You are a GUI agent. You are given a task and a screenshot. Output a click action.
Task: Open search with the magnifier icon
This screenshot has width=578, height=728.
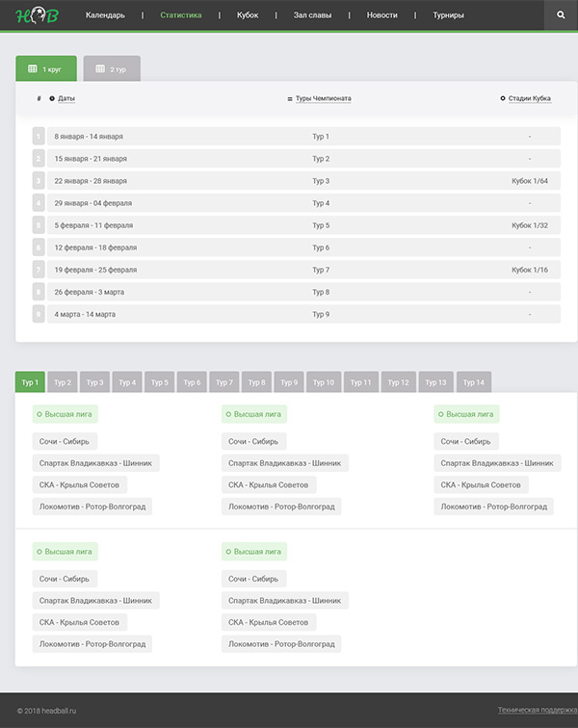point(561,14)
